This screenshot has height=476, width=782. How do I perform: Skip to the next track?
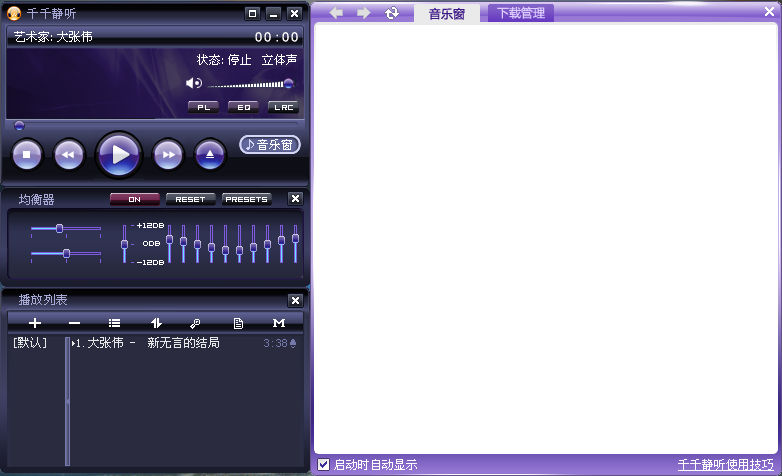point(168,155)
